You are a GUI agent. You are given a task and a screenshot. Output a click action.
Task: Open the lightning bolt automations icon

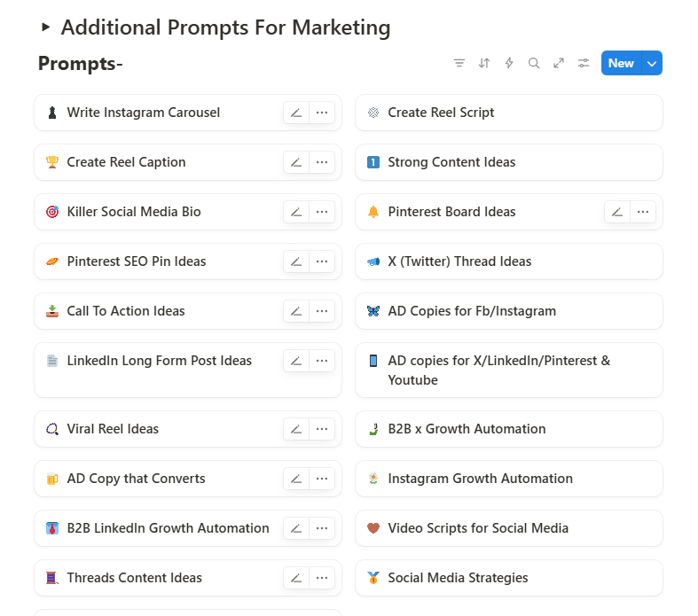click(509, 63)
